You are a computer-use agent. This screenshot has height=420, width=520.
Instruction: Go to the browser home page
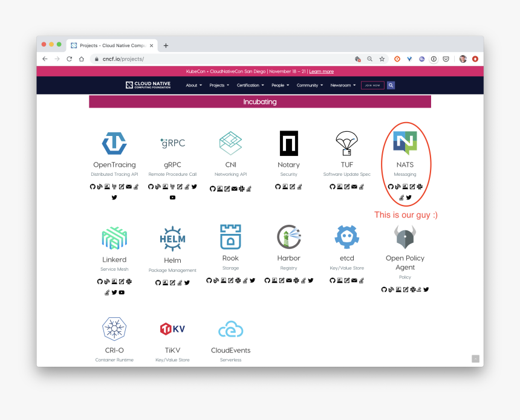81,59
